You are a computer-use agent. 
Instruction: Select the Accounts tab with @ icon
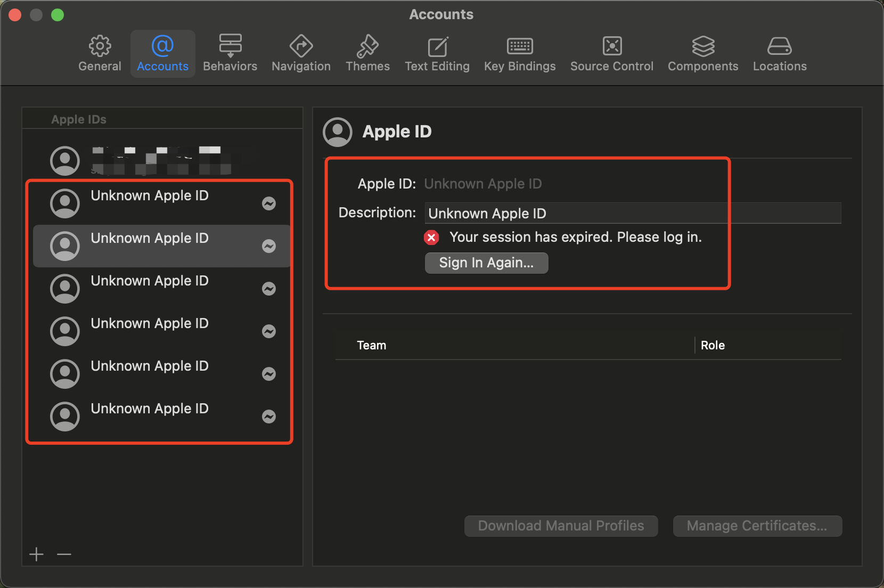162,54
